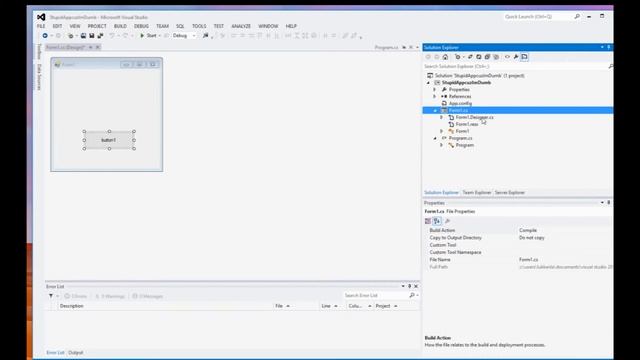Viewport: 640px width, 360px height.
Task: Open the TOOLS menu
Action: pyautogui.click(x=199, y=26)
